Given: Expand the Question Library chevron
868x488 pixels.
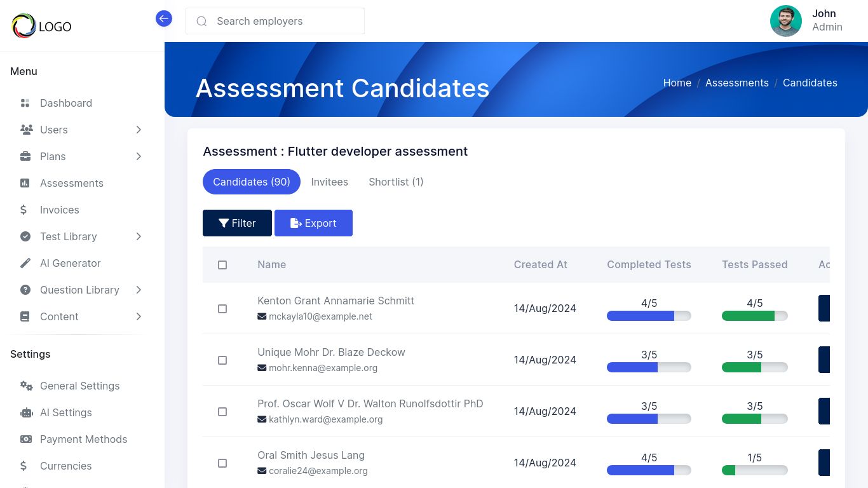Looking at the screenshot, I should pos(139,290).
